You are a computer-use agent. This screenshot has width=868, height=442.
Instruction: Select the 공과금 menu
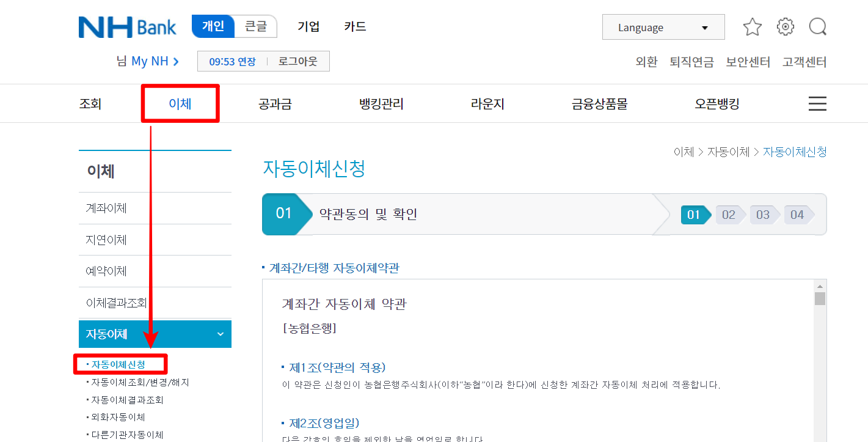(275, 103)
